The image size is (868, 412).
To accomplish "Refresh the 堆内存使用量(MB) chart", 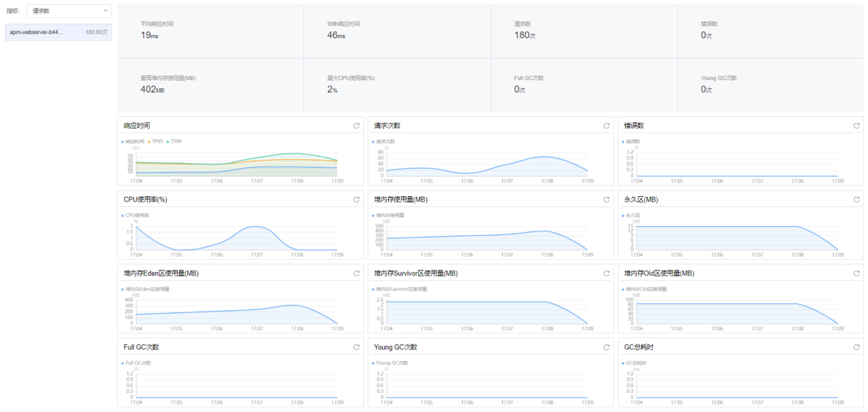I will (606, 200).
